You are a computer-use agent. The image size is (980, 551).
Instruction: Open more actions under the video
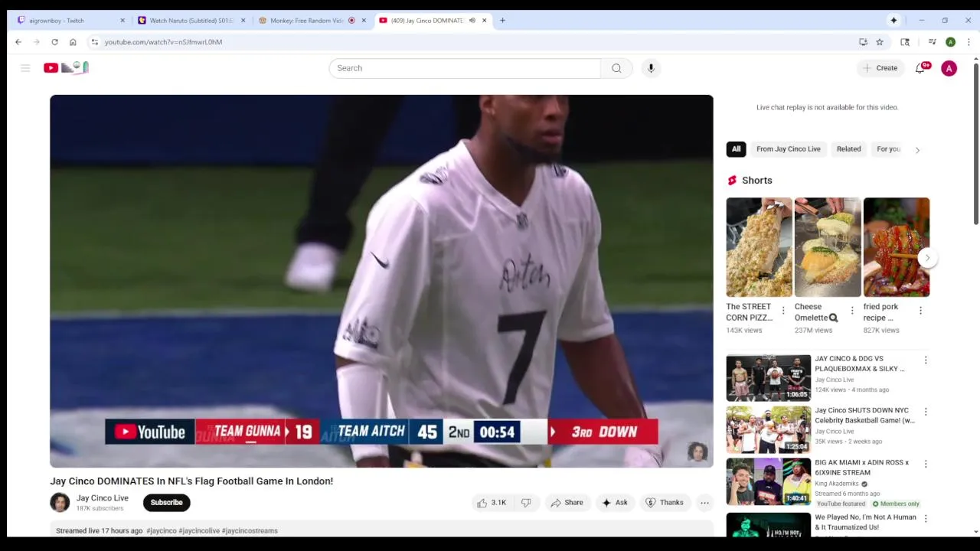tap(704, 503)
